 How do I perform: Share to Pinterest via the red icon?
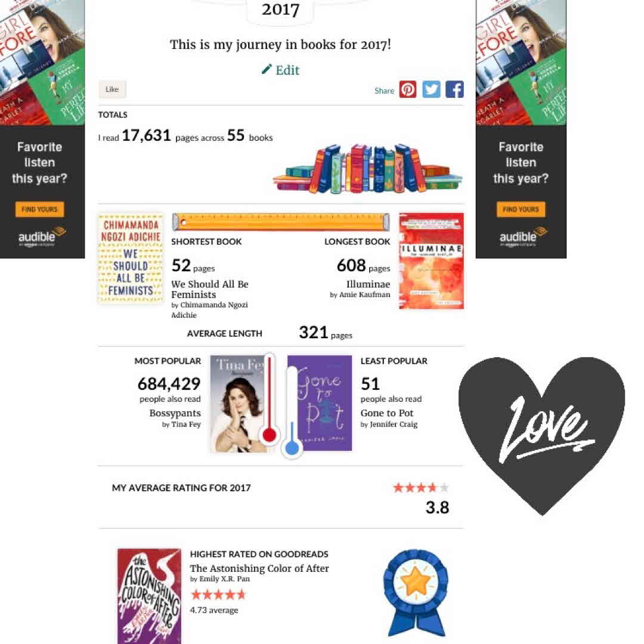pyautogui.click(x=407, y=89)
